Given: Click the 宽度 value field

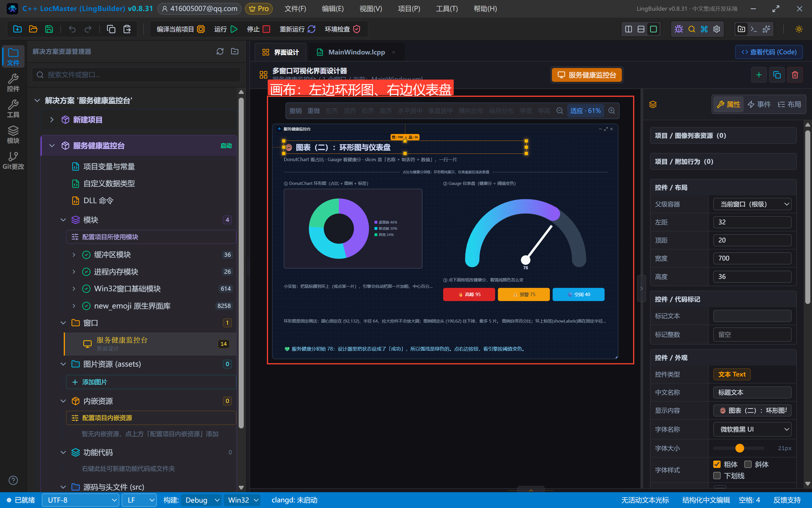Looking at the screenshot, I should click(x=752, y=258).
